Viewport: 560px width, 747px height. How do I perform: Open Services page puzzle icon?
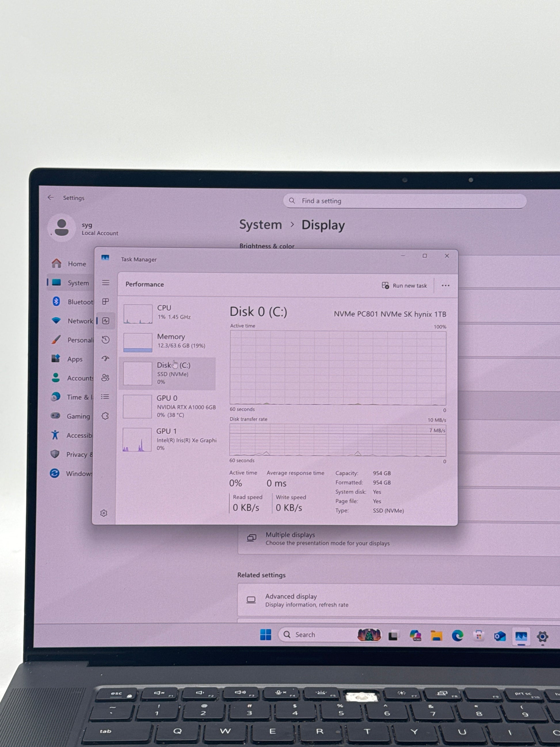pos(105,416)
